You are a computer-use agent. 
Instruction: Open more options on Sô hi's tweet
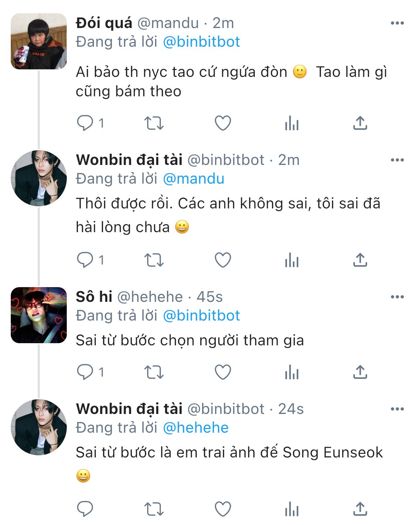pos(397,297)
